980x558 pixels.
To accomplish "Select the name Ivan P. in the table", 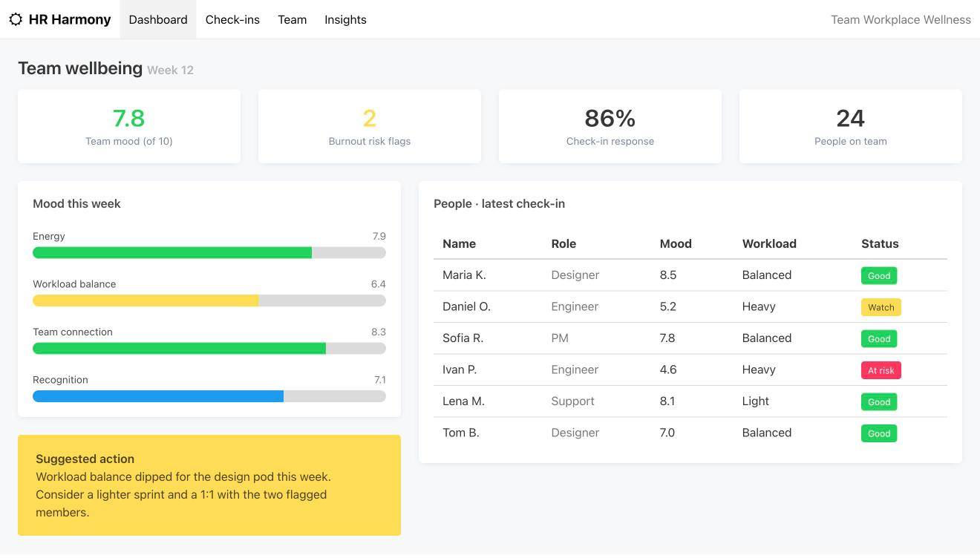I will (460, 370).
